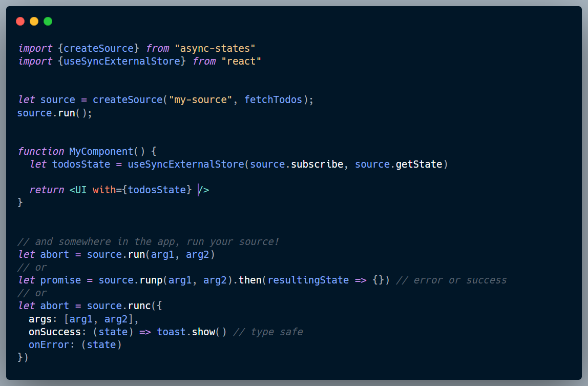Select the resultingState arrow function parameter
This screenshot has width=588, height=386.
[x=308, y=280]
